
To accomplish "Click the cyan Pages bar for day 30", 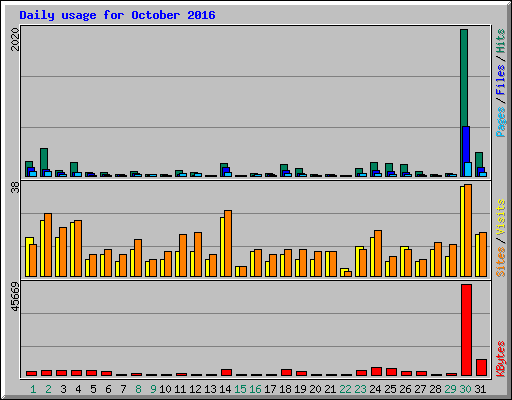I will click(468, 169).
